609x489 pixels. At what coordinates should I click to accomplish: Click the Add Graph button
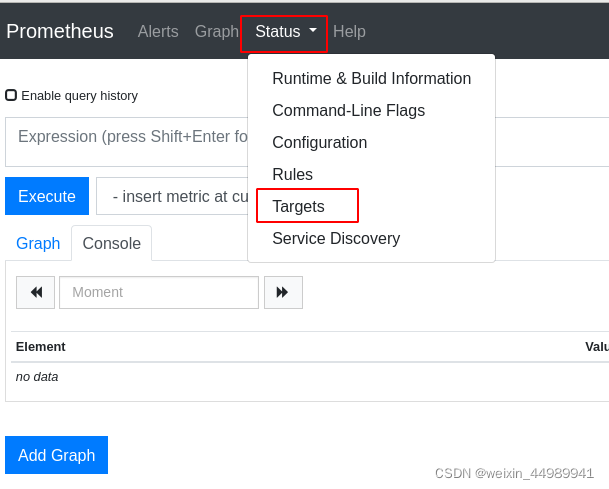point(56,455)
